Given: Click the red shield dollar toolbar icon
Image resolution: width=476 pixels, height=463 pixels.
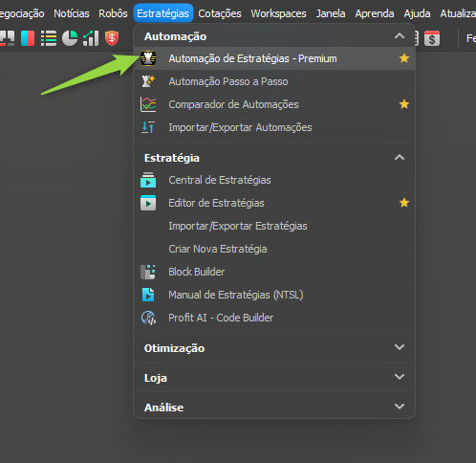Looking at the screenshot, I should pos(112,38).
